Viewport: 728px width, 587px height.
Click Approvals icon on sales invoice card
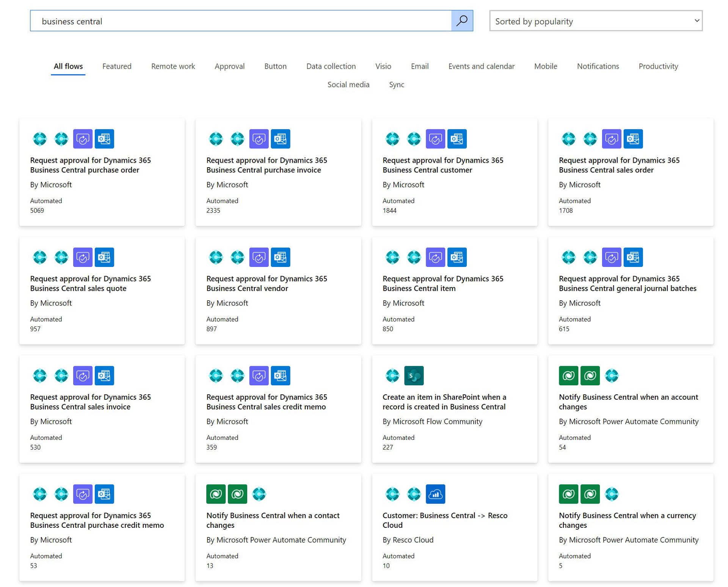coord(83,375)
